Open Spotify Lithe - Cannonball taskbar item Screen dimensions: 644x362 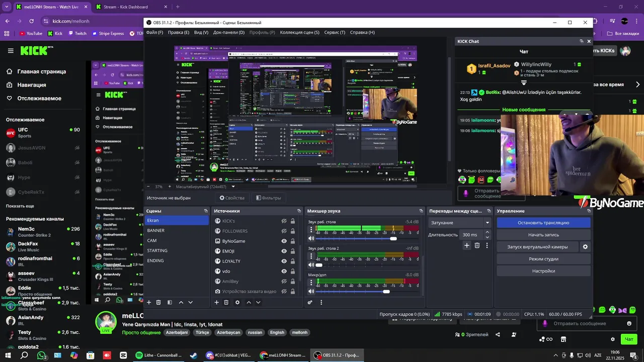coord(159,355)
